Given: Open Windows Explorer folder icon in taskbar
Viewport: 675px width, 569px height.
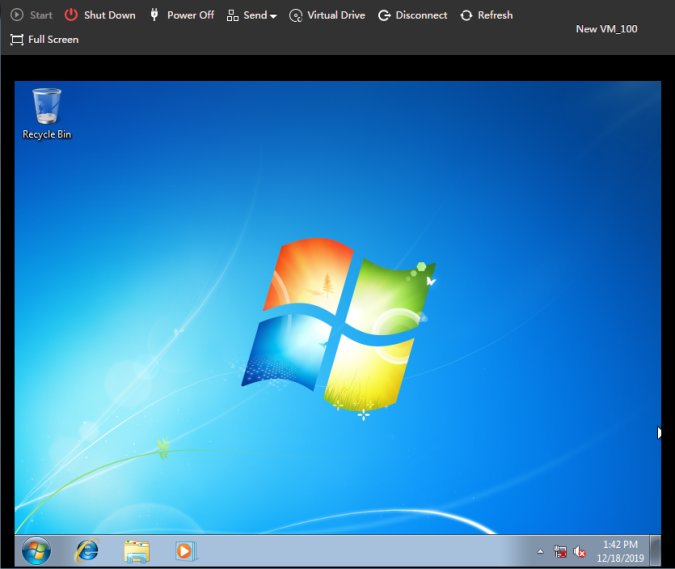Looking at the screenshot, I should tap(137, 551).
